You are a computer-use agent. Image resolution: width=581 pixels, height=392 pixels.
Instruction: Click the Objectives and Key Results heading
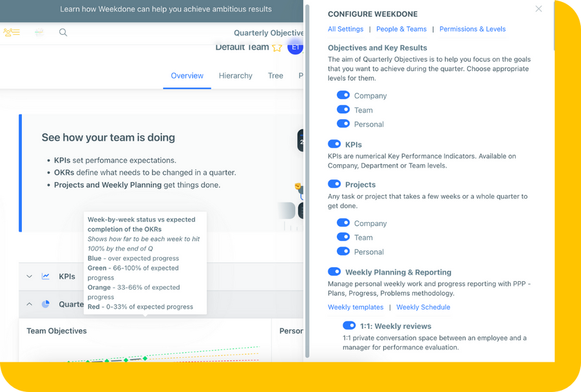coord(377,48)
